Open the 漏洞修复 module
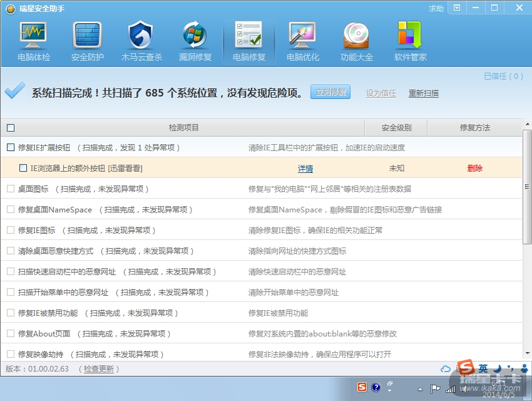The width and height of the screenshot is (532, 401). [195, 41]
